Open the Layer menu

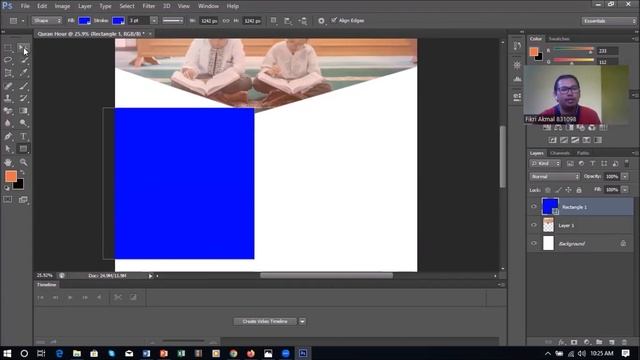[85, 6]
